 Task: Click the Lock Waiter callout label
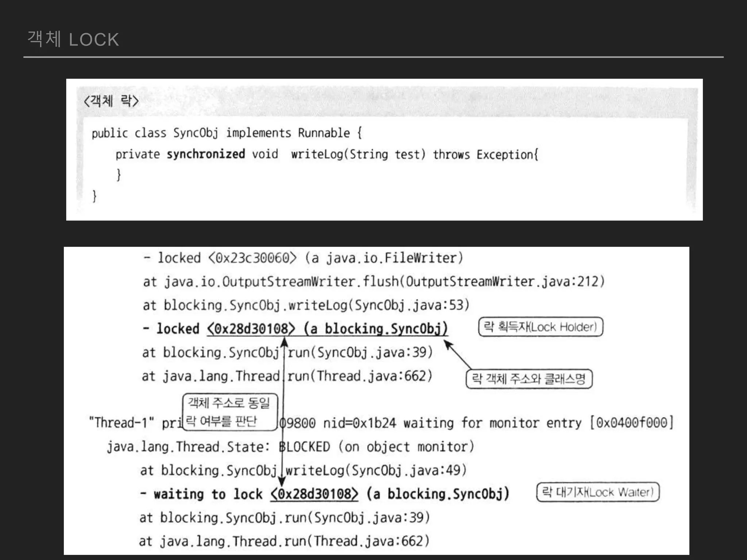(x=597, y=493)
